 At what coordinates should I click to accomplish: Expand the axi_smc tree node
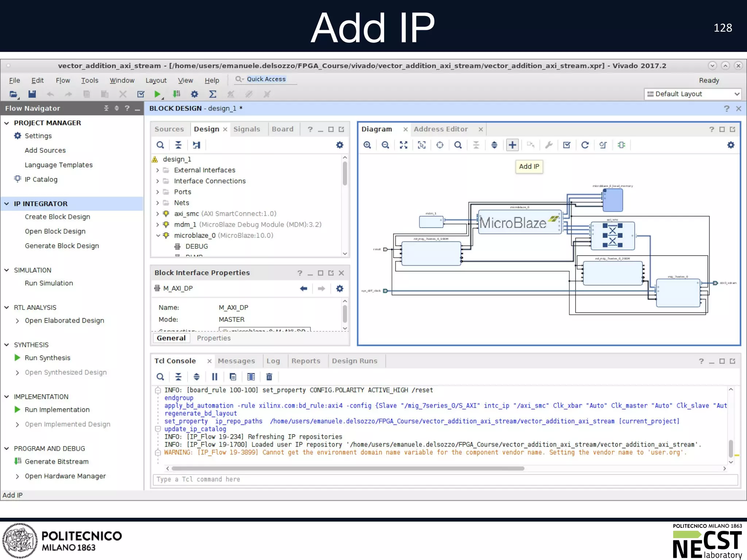click(158, 214)
